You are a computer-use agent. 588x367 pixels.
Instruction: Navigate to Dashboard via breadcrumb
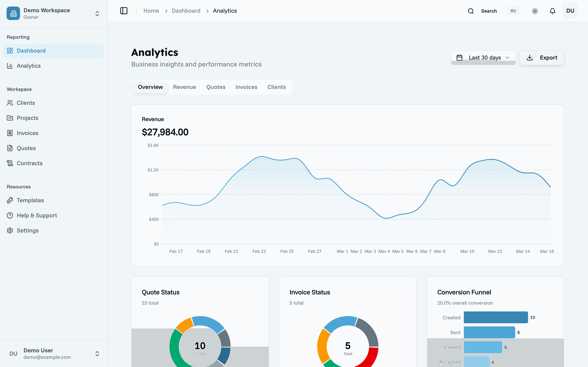186,11
